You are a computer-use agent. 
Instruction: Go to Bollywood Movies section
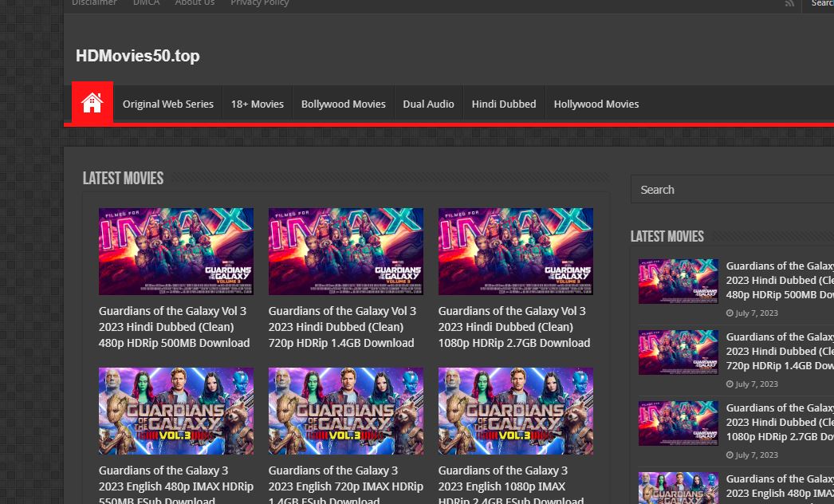click(344, 104)
